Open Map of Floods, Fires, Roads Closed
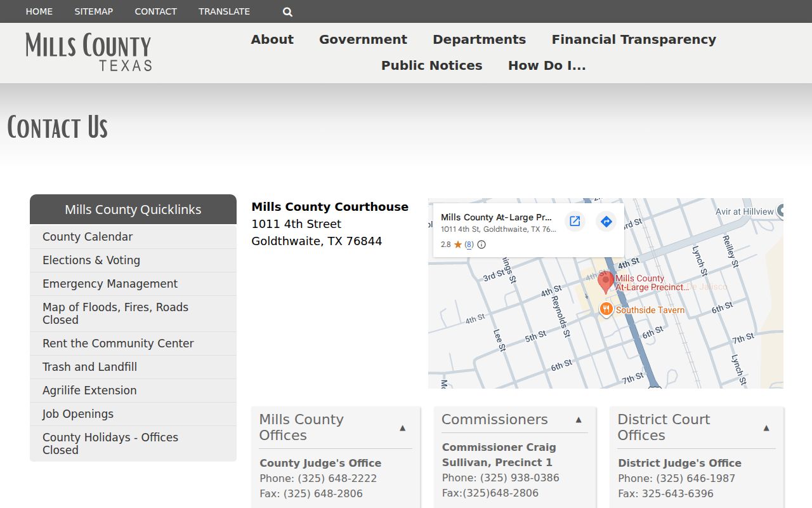The image size is (812, 508). click(133, 314)
